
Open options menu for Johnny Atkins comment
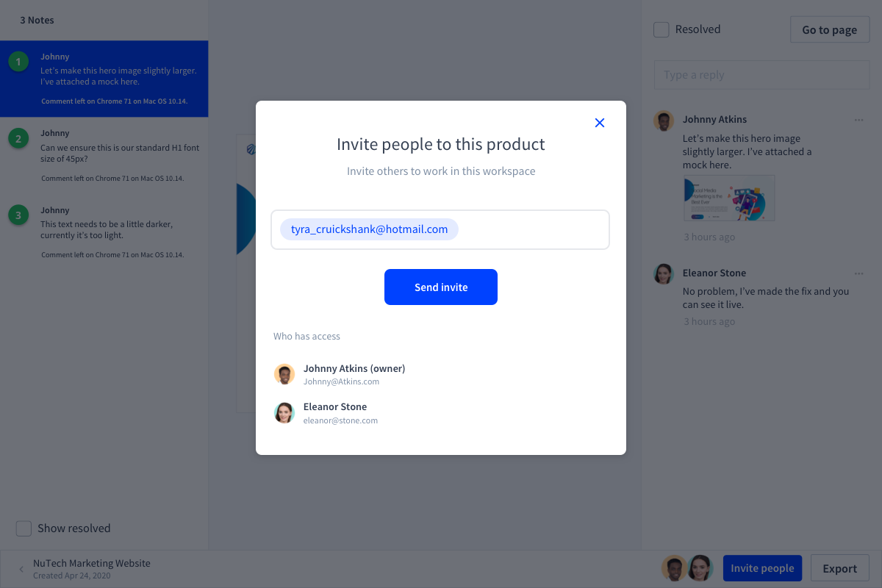click(x=858, y=120)
